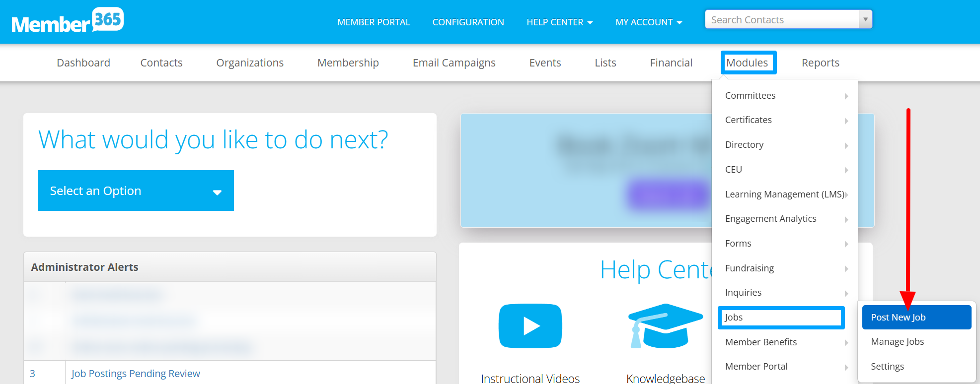Viewport: 980px width, 384px height.
Task: Click into the Search Contacts field
Action: [x=782, y=19]
